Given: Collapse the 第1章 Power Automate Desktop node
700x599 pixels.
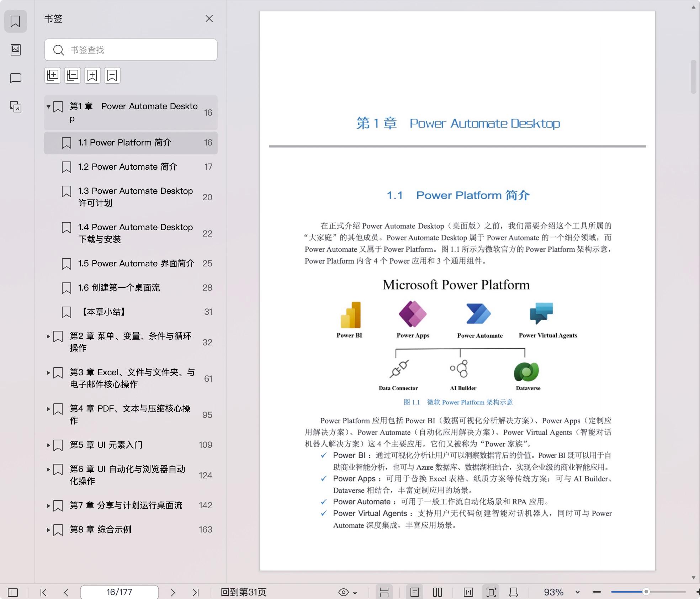Looking at the screenshot, I should (48, 106).
